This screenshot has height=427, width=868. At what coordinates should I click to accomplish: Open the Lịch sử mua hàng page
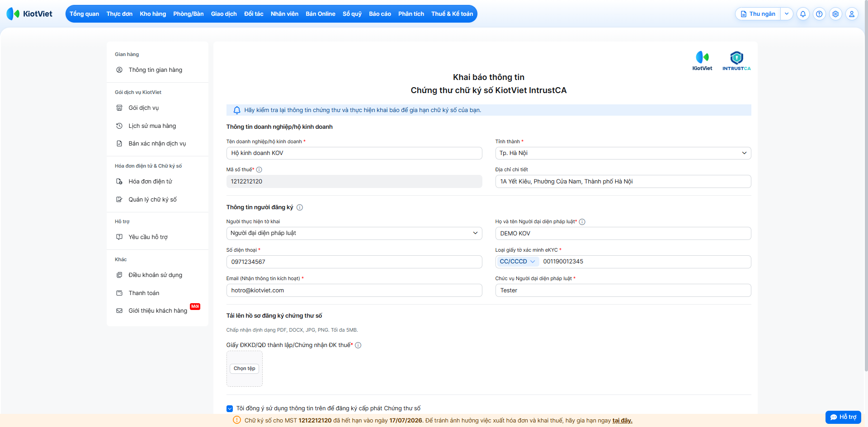pos(152,126)
